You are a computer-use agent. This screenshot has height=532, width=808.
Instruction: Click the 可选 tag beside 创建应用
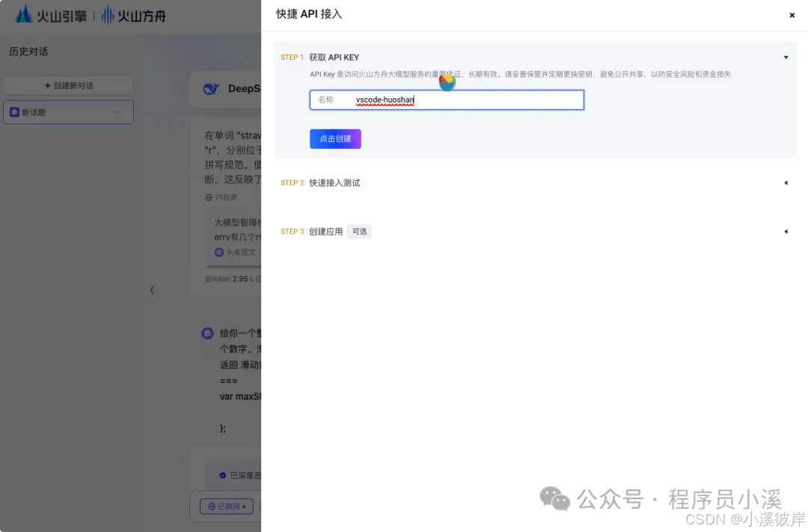[359, 231]
